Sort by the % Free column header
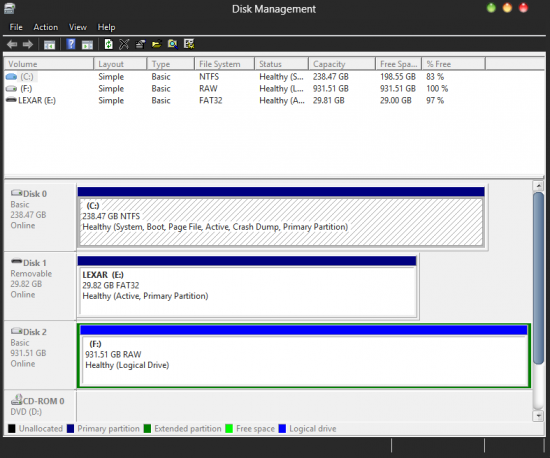 [x=453, y=64]
